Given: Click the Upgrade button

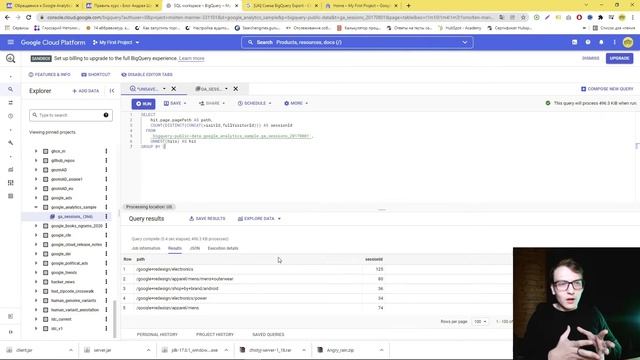Looking at the screenshot, I should (x=619, y=58).
